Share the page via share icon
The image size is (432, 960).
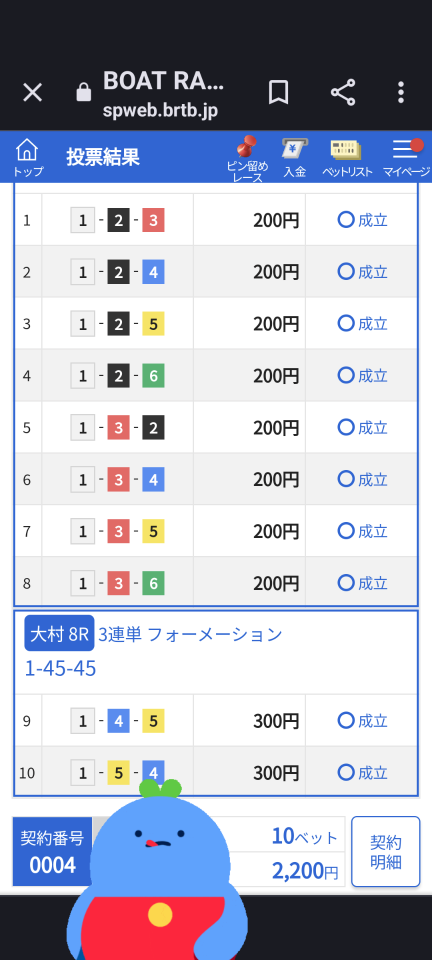pyautogui.click(x=343, y=93)
